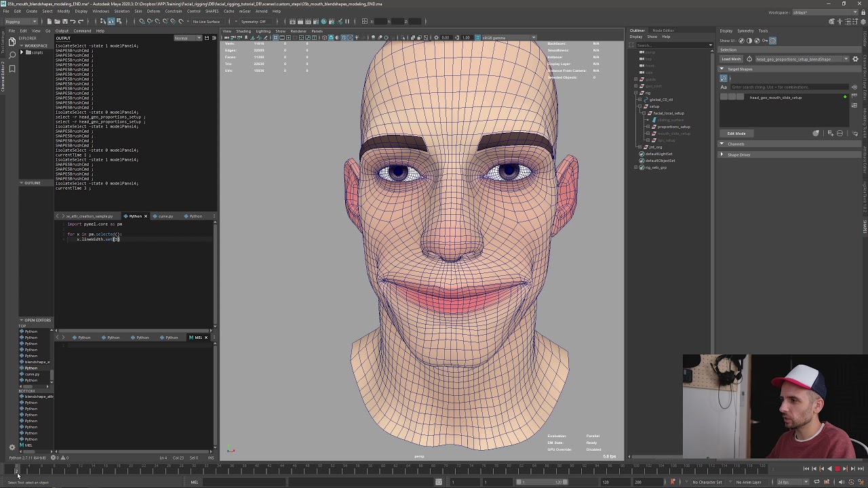
Task: Toggle the No Live Surface field
Action: (x=206, y=21)
